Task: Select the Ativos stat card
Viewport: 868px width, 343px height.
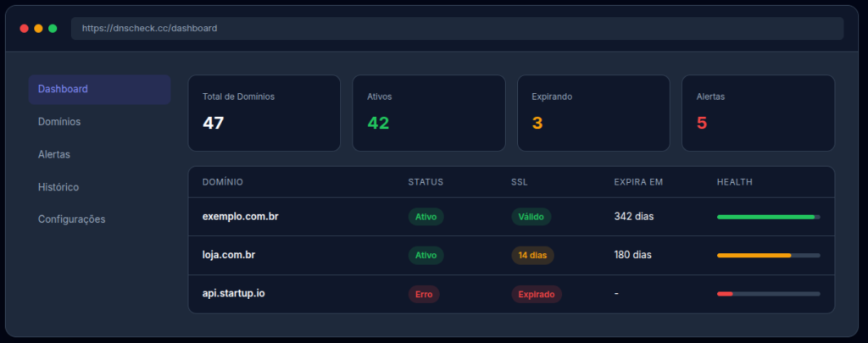Action: pos(428,113)
